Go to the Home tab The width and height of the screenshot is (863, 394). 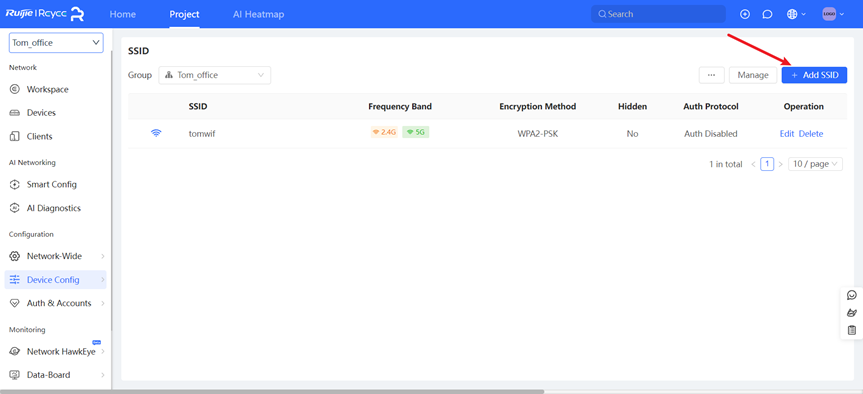click(x=123, y=14)
